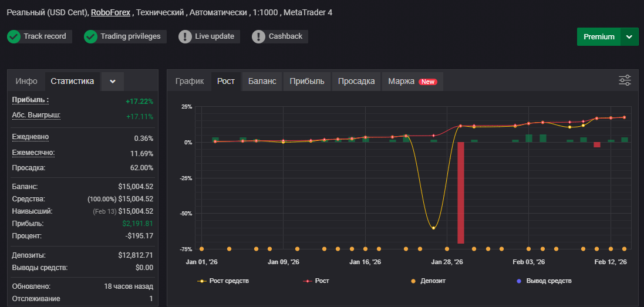644x307 pixels.
Task: Click the Trading privileges badge label
Action: click(130, 36)
